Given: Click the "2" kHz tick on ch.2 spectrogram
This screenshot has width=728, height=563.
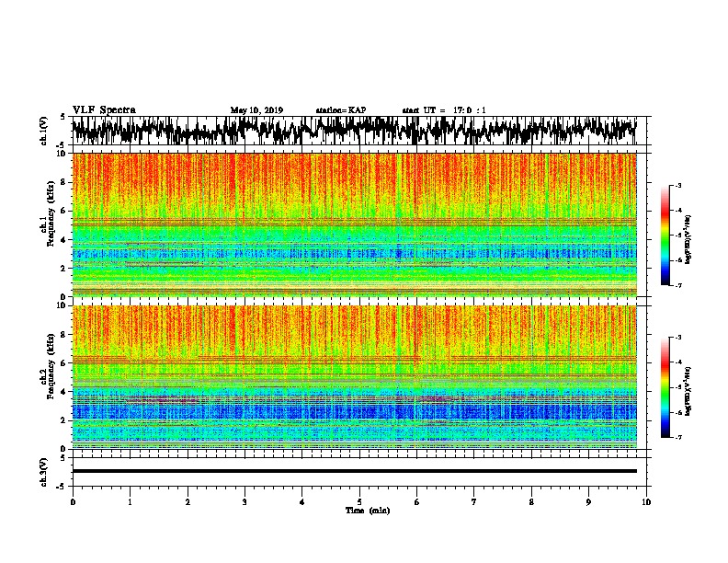Looking at the screenshot, I should point(64,420).
